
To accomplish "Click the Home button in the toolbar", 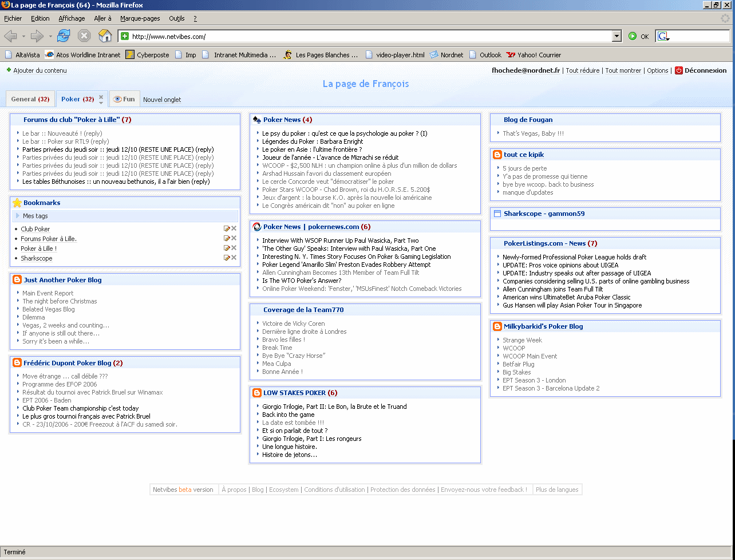I will 105,36.
